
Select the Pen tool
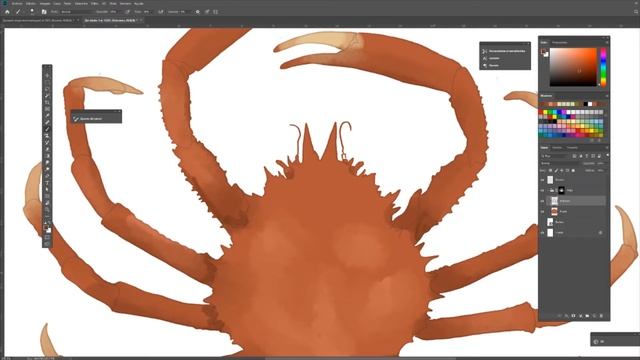pos(47,176)
